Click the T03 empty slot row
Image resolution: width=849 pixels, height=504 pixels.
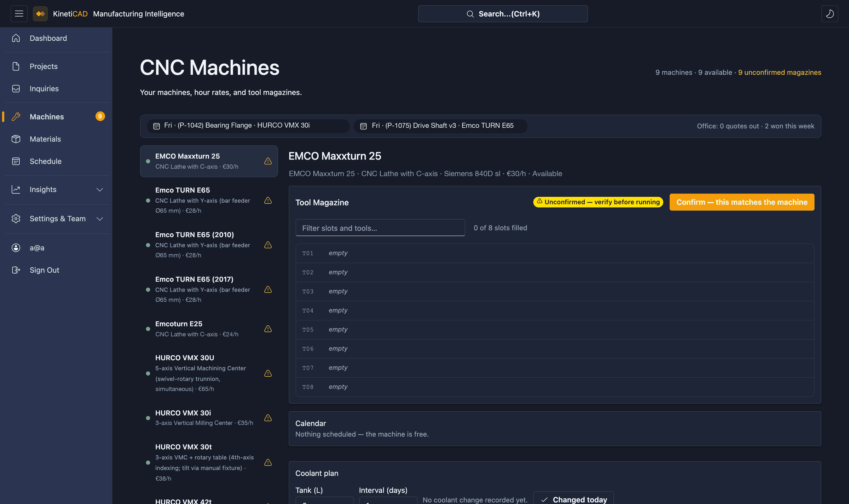point(555,291)
